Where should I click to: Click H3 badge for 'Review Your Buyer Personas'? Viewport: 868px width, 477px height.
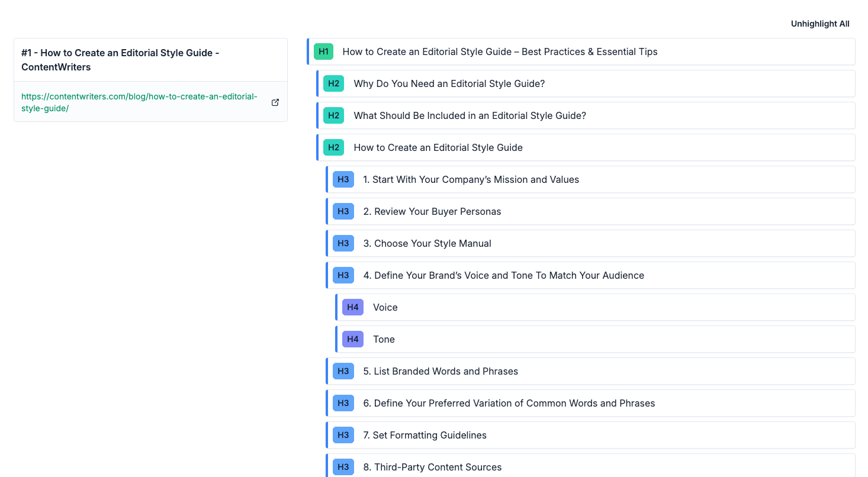click(343, 211)
